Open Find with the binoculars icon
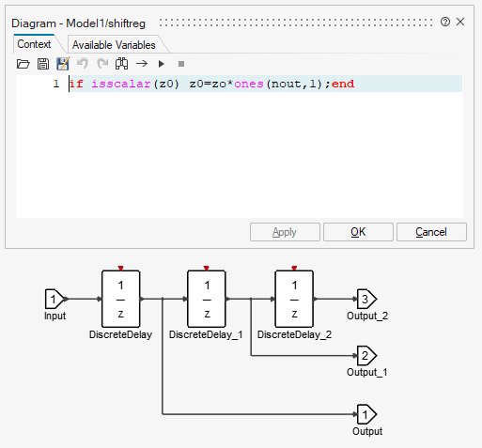 (121, 64)
